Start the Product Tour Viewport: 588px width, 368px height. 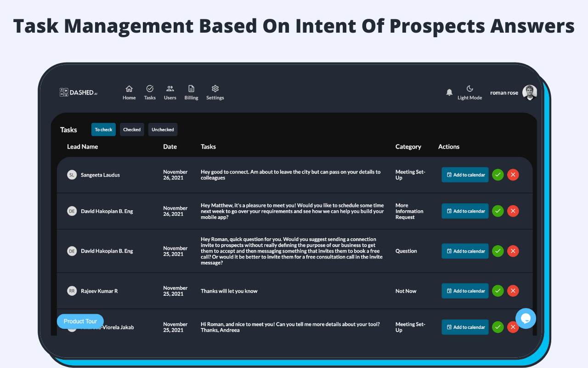coord(80,321)
